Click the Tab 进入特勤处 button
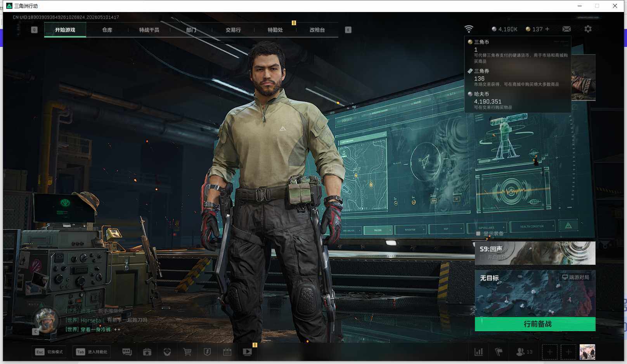 tap(92, 352)
